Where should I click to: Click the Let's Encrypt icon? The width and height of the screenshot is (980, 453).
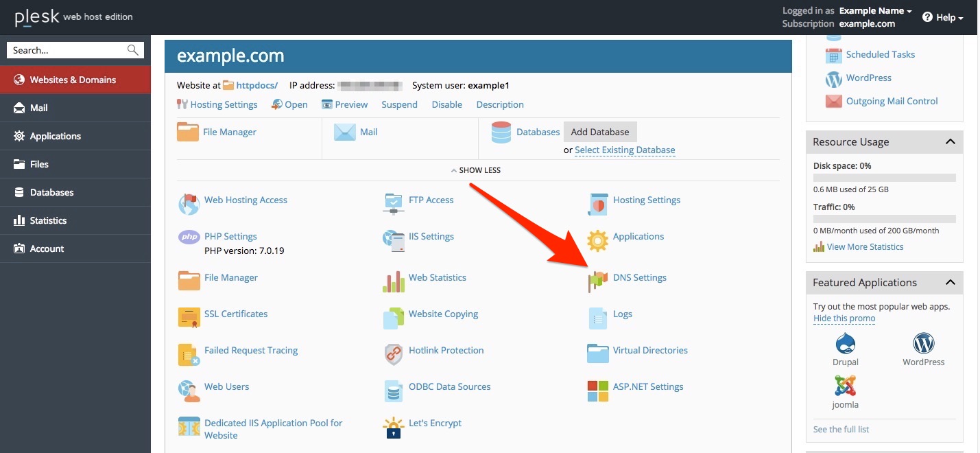pyautogui.click(x=393, y=427)
